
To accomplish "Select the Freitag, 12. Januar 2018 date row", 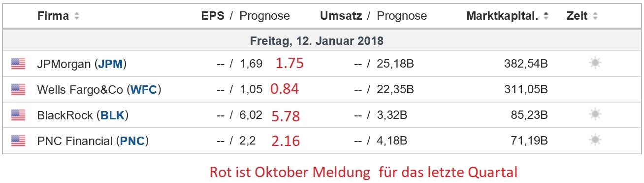I will tap(322, 39).
